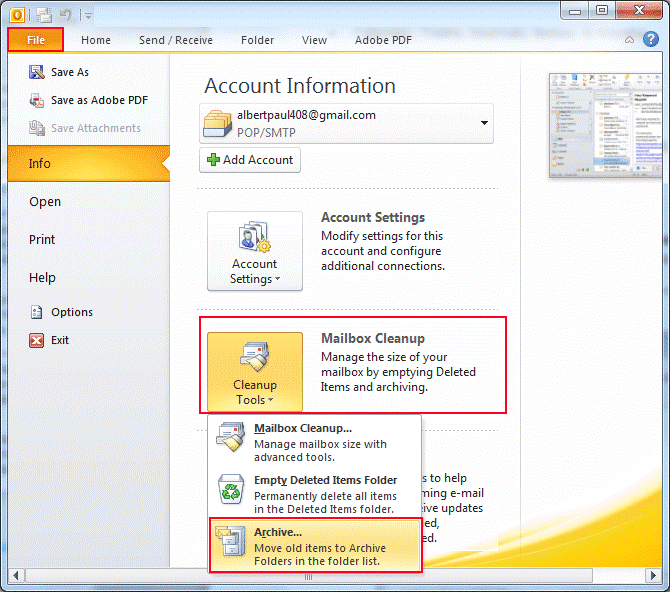
Task: Click the Undo quick access icon
Action: click(x=66, y=15)
